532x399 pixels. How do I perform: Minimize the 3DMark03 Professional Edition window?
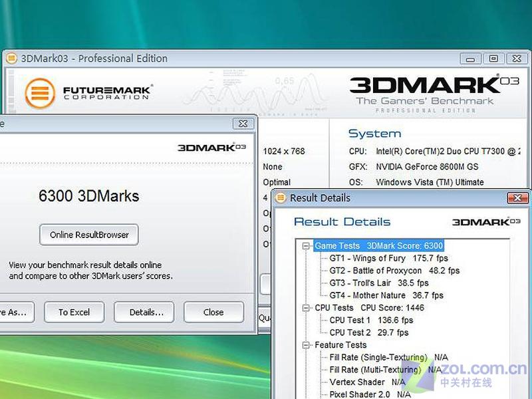(470, 59)
